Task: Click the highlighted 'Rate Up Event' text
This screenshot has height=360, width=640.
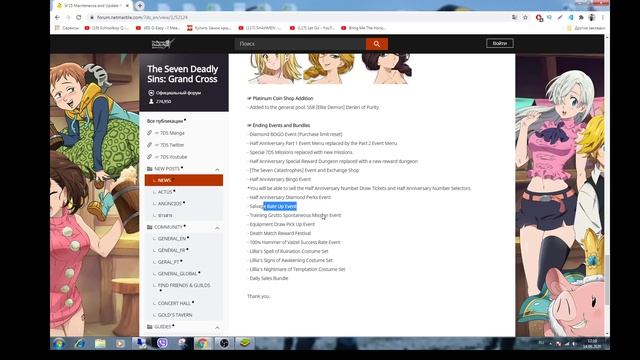Action: point(280,207)
